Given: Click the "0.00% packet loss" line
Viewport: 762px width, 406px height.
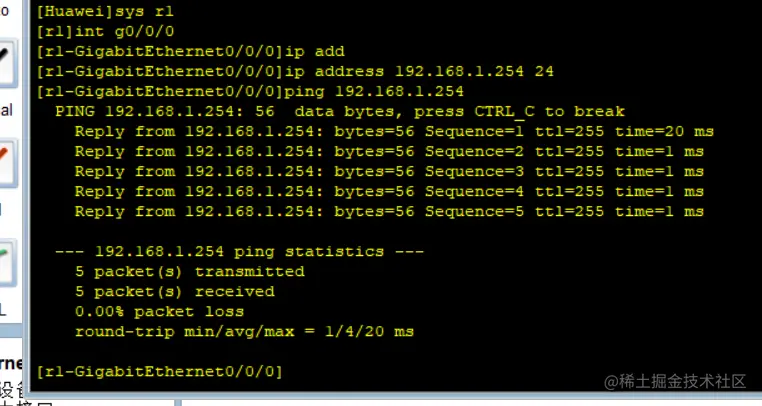Looking at the screenshot, I should [x=160, y=312].
